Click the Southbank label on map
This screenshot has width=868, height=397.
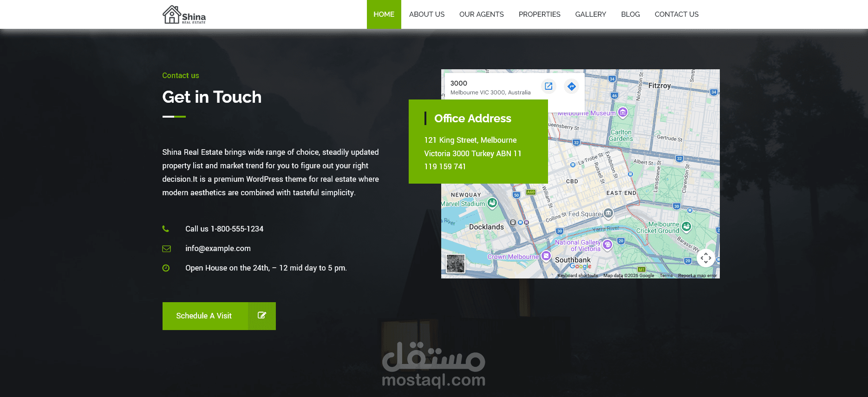pos(573,260)
